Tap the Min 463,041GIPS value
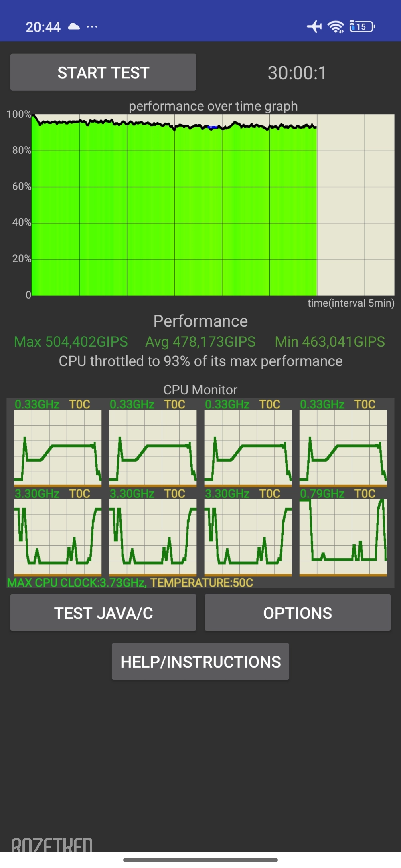 (330, 342)
